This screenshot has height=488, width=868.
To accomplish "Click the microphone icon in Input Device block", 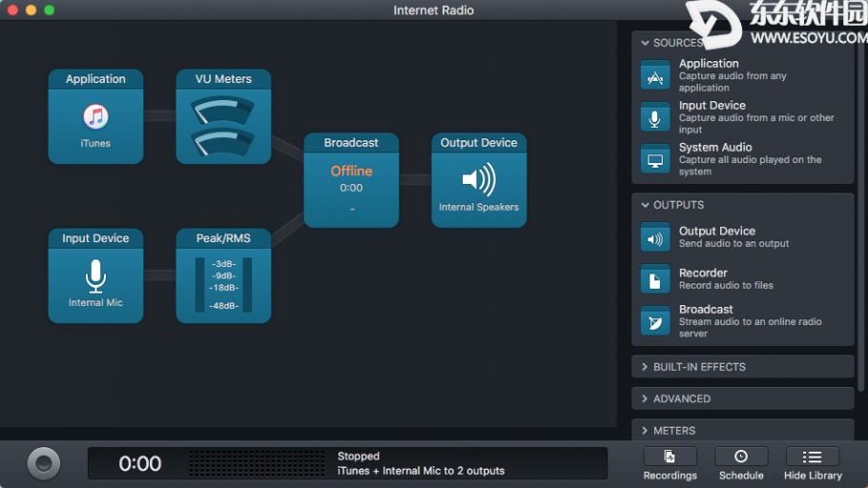I will click(x=95, y=275).
